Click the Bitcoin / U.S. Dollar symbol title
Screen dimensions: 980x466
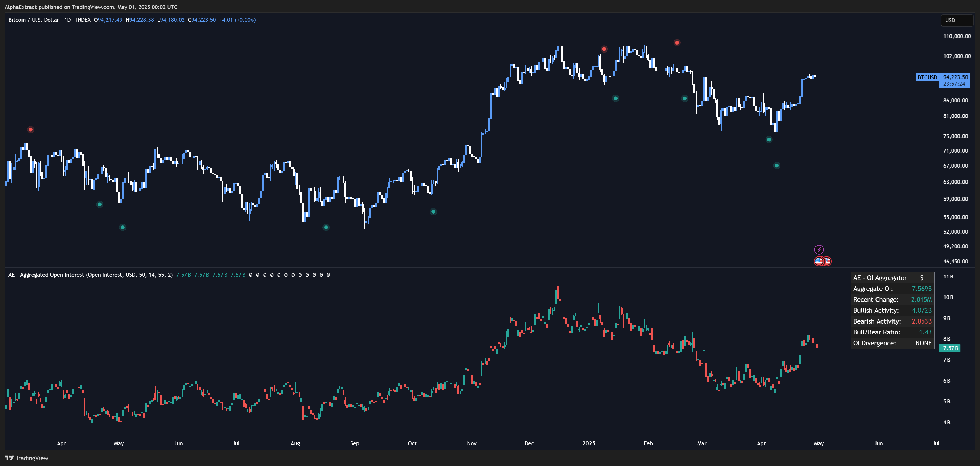[x=33, y=20]
